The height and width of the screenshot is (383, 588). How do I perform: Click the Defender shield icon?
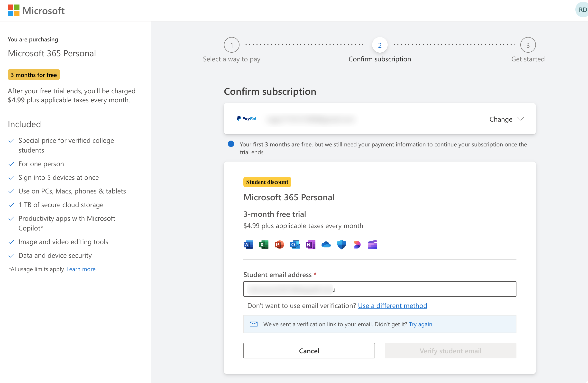click(341, 245)
